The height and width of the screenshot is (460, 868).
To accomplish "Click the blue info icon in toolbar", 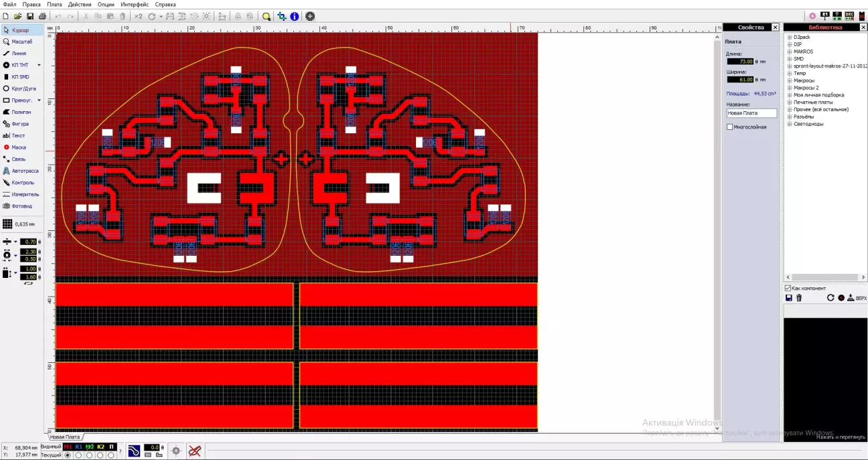I will pos(294,16).
